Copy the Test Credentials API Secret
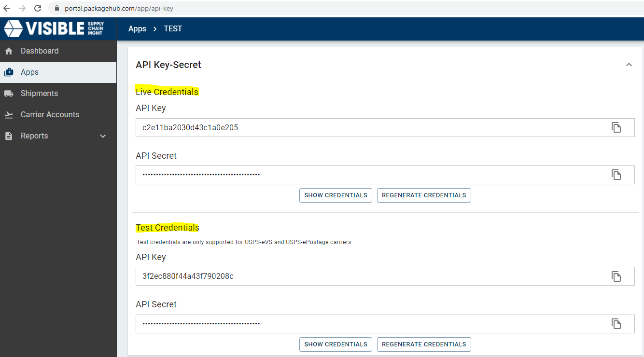This screenshot has height=357, width=644. pyautogui.click(x=616, y=324)
